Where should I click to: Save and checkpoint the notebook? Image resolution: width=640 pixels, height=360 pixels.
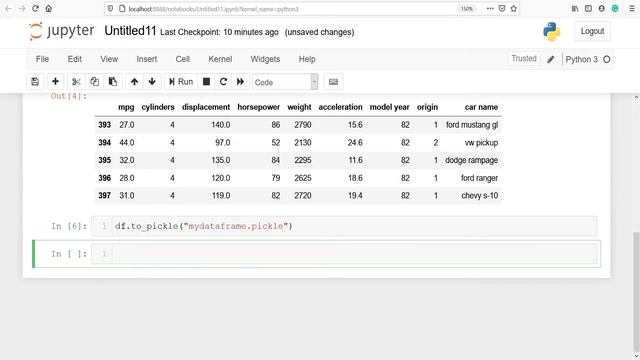(35, 82)
